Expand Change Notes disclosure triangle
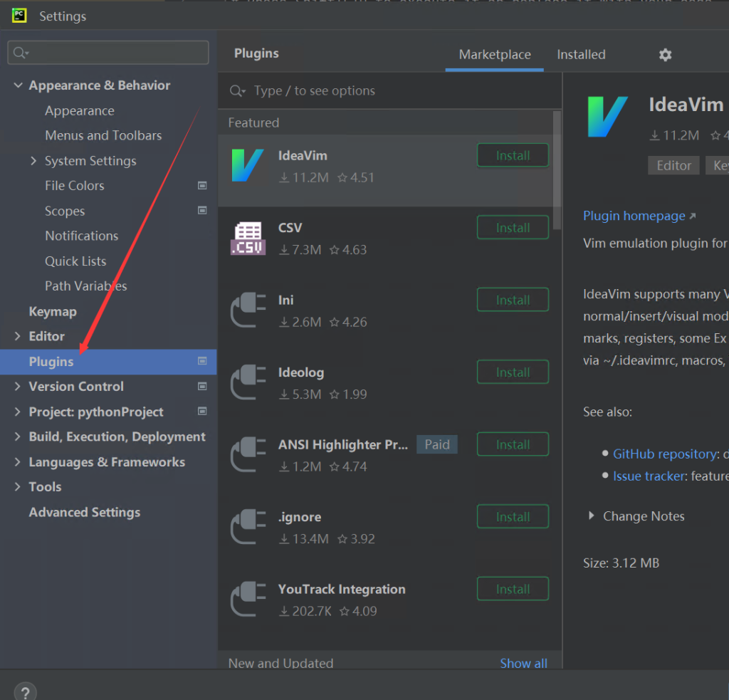Image resolution: width=729 pixels, height=700 pixels. pos(591,516)
